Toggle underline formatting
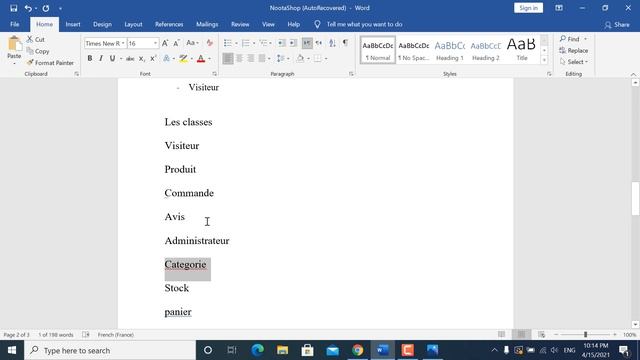This screenshot has height=360, width=640. tap(112, 58)
